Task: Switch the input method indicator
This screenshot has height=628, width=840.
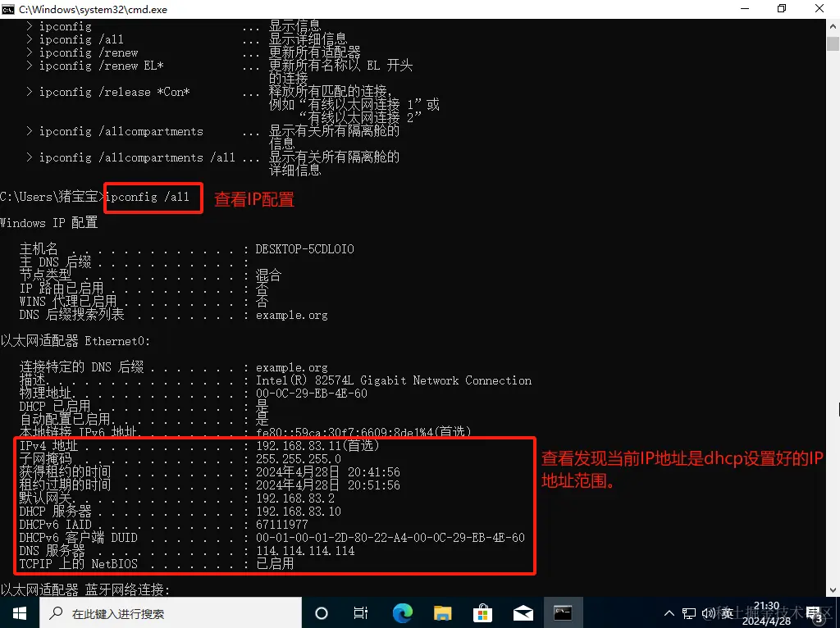Action: (728, 613)
